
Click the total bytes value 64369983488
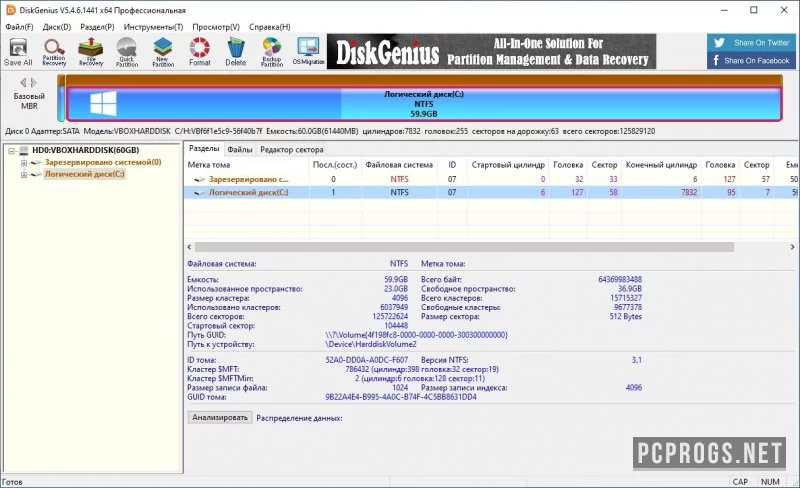pyautogui.click(x=620, y=279)
